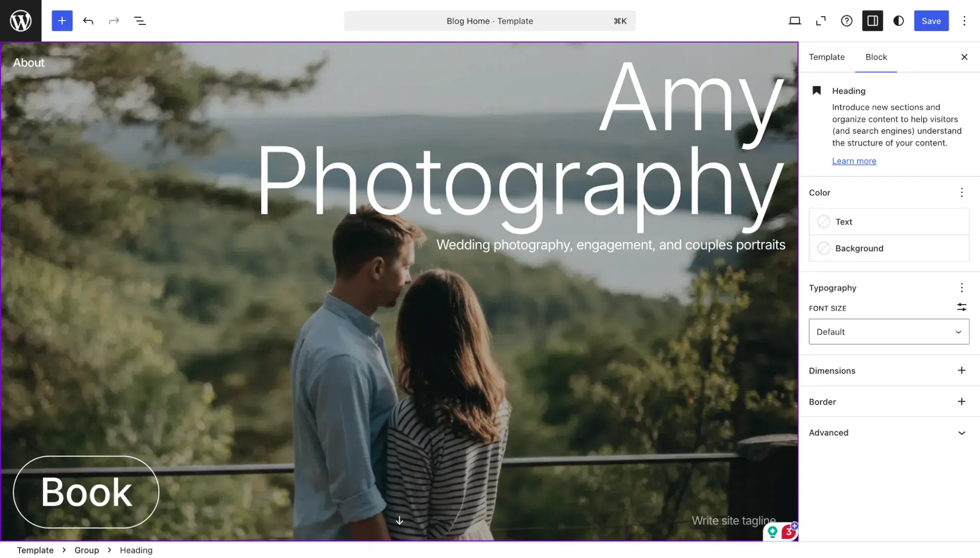
Task: Click the WordPress logo
Action: click(21, 21)
